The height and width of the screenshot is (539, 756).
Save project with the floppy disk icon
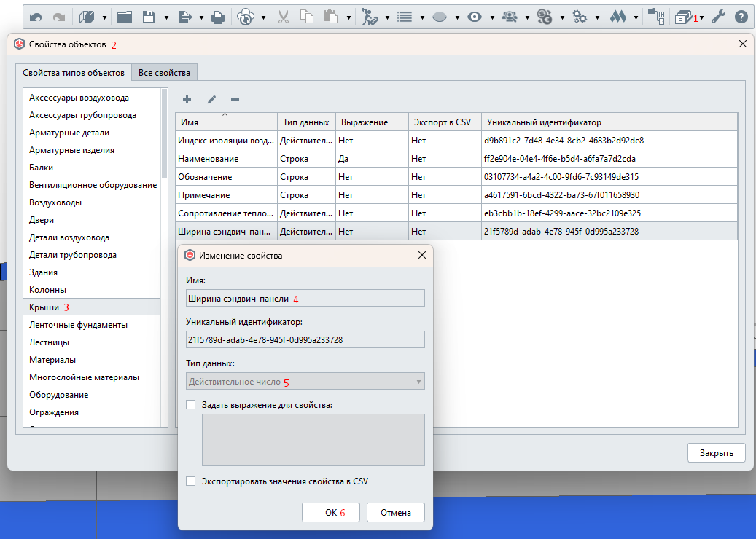coord(149,17)
